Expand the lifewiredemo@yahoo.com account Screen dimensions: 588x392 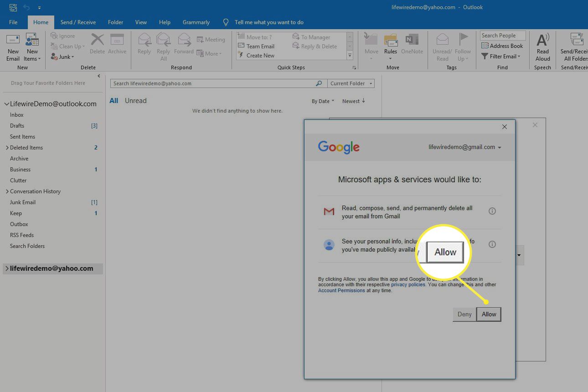6,268
